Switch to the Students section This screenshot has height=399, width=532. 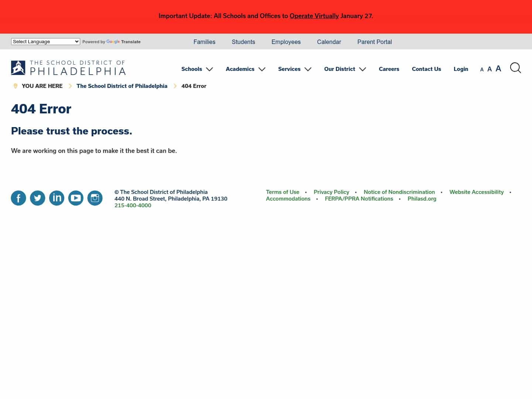(x=243, y=42)
